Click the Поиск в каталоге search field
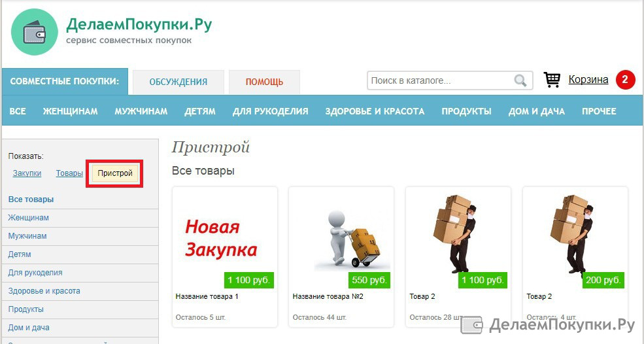This screenshot has height=344, width=644. click(x=450, y=80)
